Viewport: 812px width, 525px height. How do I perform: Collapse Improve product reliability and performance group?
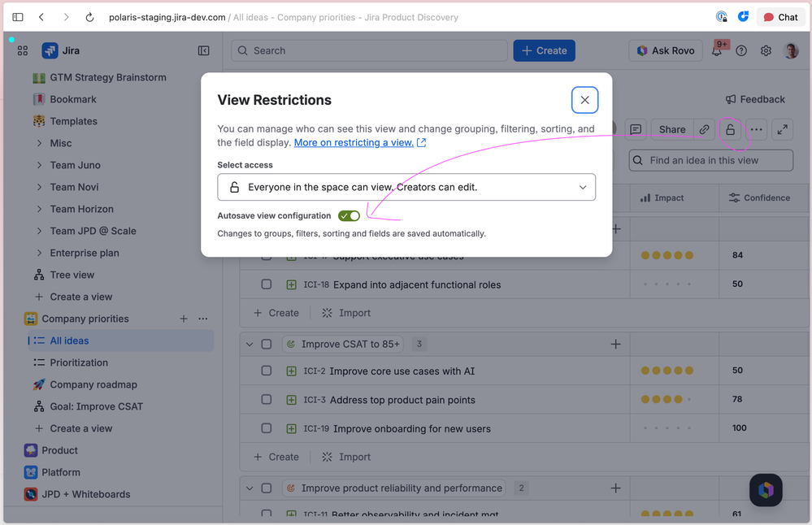[x=250, y=488]
